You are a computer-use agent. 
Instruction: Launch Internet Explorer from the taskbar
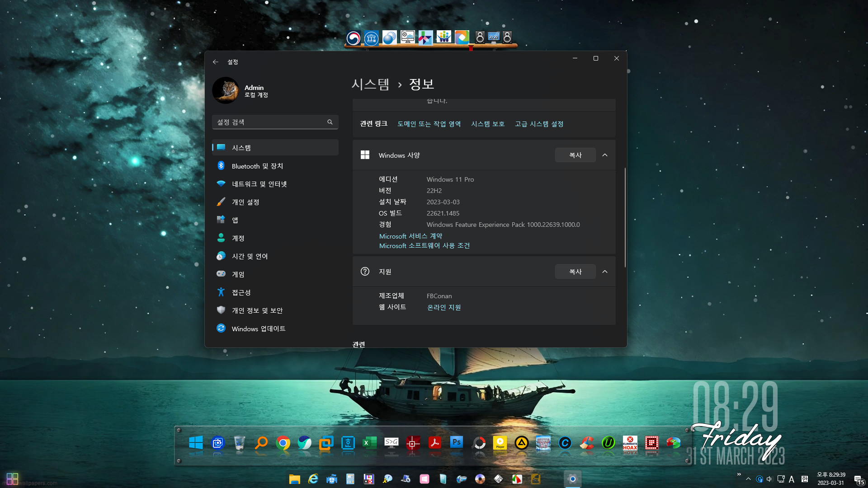point(313,479)
